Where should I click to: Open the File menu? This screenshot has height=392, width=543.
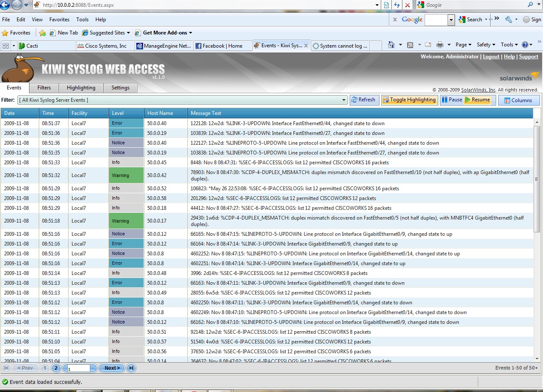coord(6,20)
